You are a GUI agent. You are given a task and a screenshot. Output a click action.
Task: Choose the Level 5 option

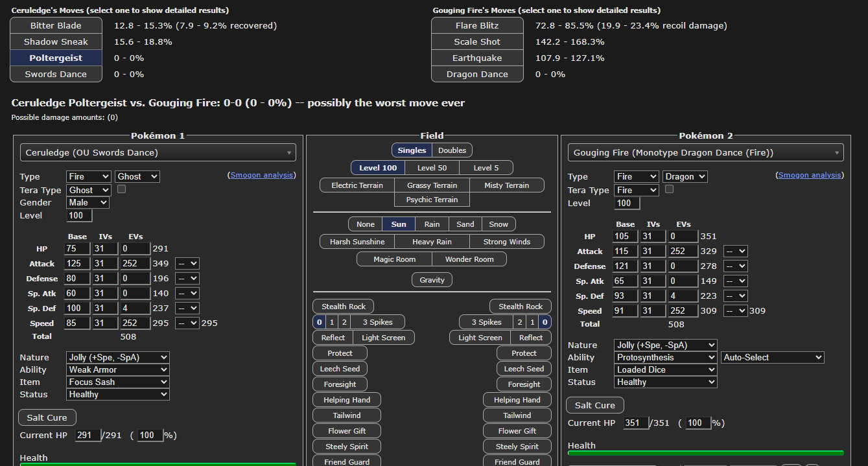point(486,168)
